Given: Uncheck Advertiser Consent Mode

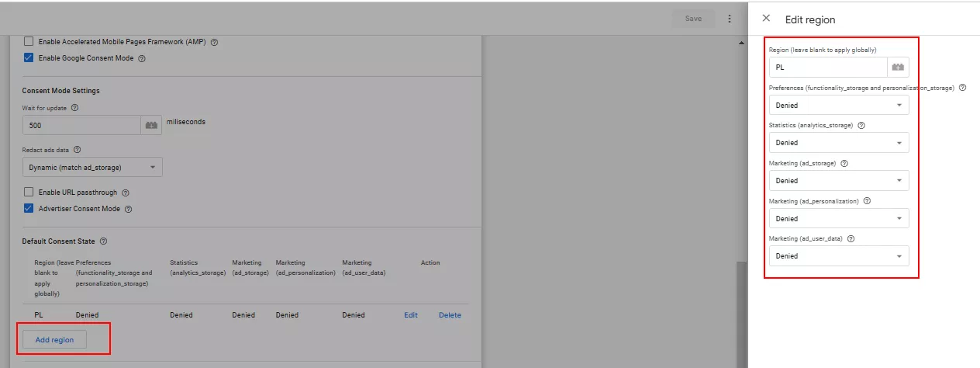Looking at the screenshot, I should point(29,209).
